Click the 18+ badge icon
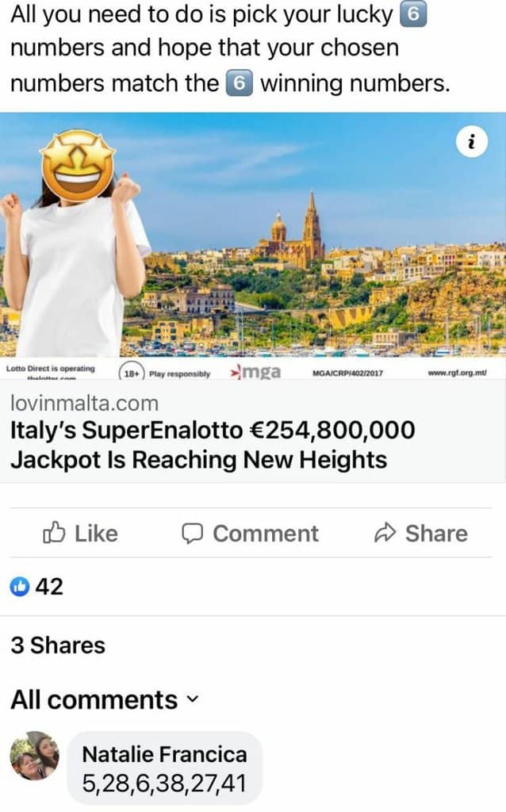Image resolution: width=506 pixels, height=812 pixels. (x=132, y=373)
